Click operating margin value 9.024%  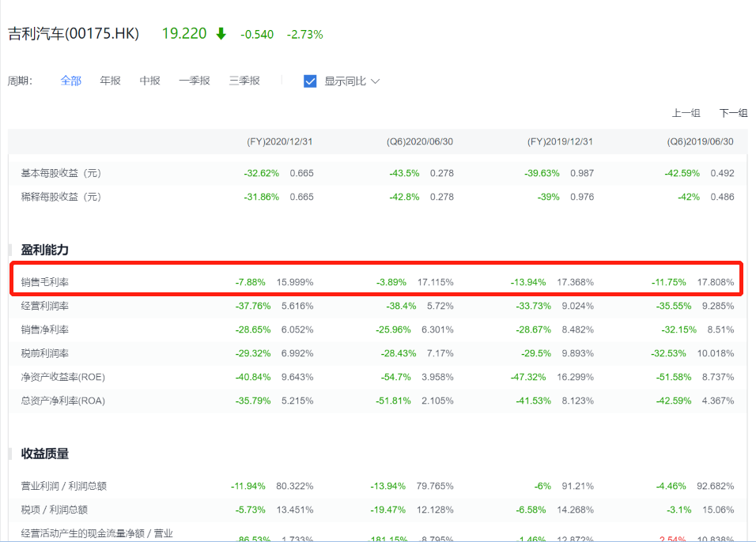577,306
